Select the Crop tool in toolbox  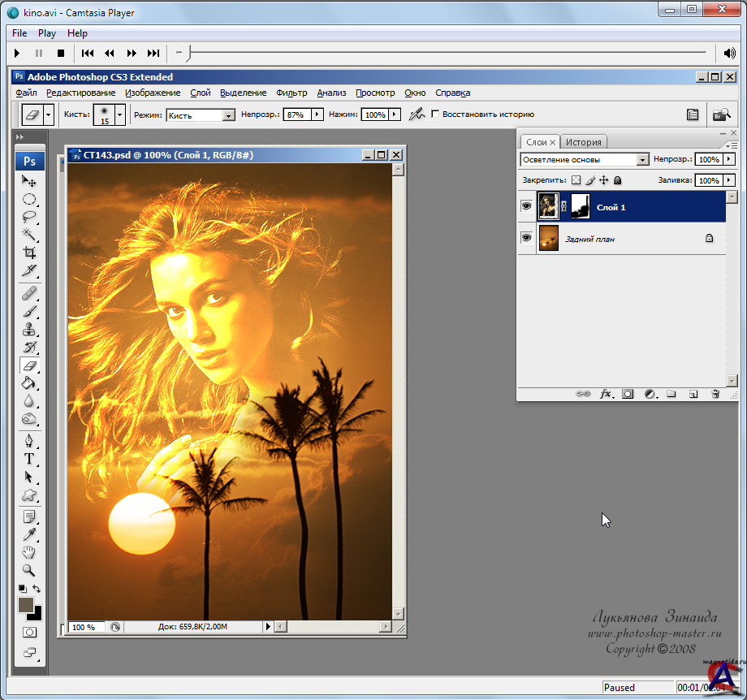(29, 253)
